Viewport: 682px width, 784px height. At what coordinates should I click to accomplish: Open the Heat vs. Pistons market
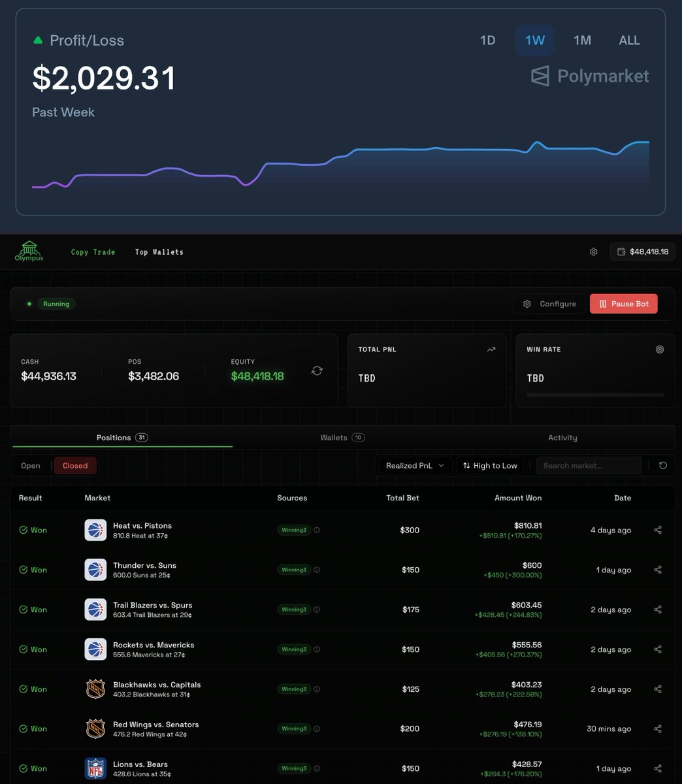tap(142, 525)
